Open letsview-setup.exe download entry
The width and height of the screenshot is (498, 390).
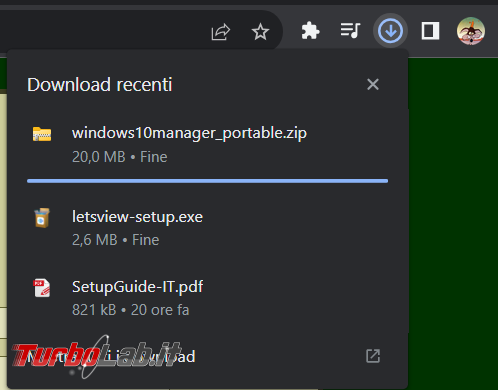tap(207, 228)
